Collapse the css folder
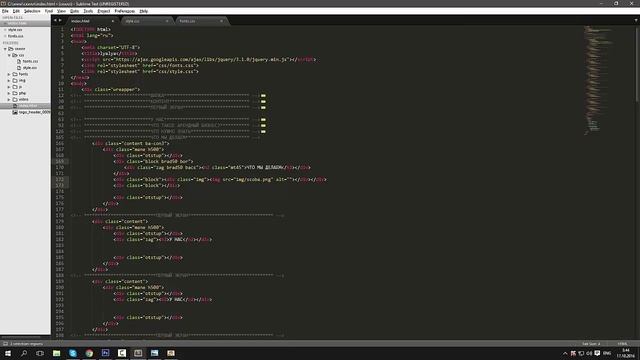The height and width of the screenshot is (360, 640). click(9, 55)
